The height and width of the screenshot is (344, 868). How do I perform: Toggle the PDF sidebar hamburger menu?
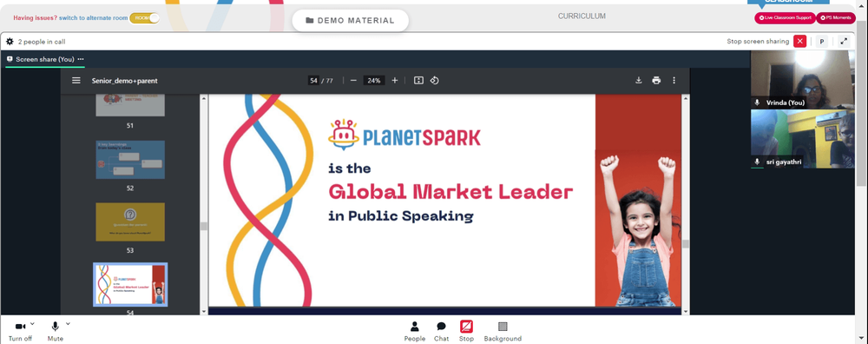click(76, 80)
